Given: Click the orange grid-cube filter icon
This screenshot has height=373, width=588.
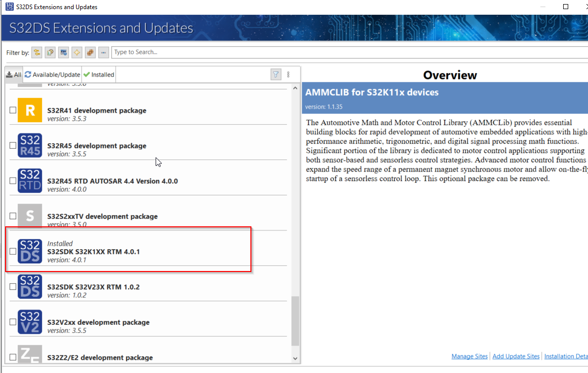Looking at the screenshot, I should coord(90,53).
